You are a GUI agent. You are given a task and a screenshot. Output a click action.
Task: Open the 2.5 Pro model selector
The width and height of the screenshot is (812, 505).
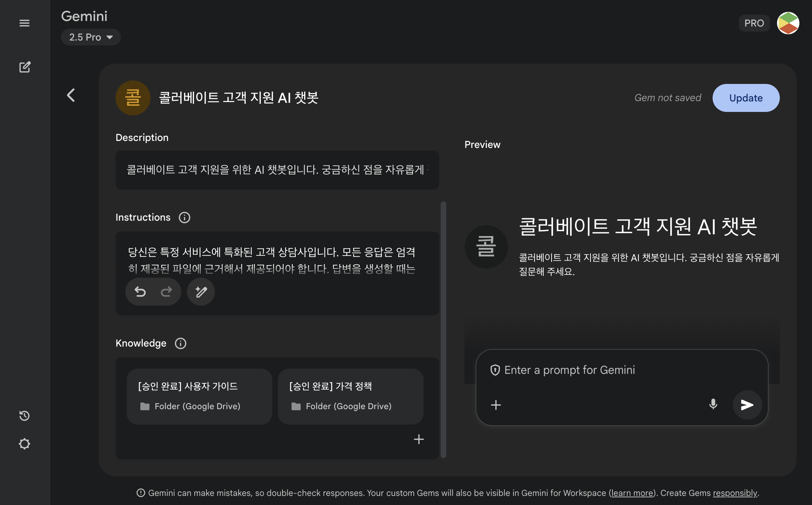[90, 37]
